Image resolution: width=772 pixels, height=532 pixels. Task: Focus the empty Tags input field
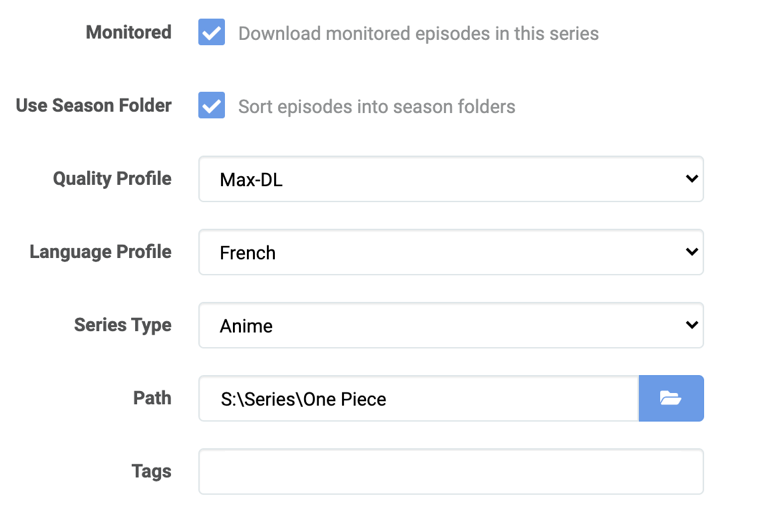pos(451,471)
